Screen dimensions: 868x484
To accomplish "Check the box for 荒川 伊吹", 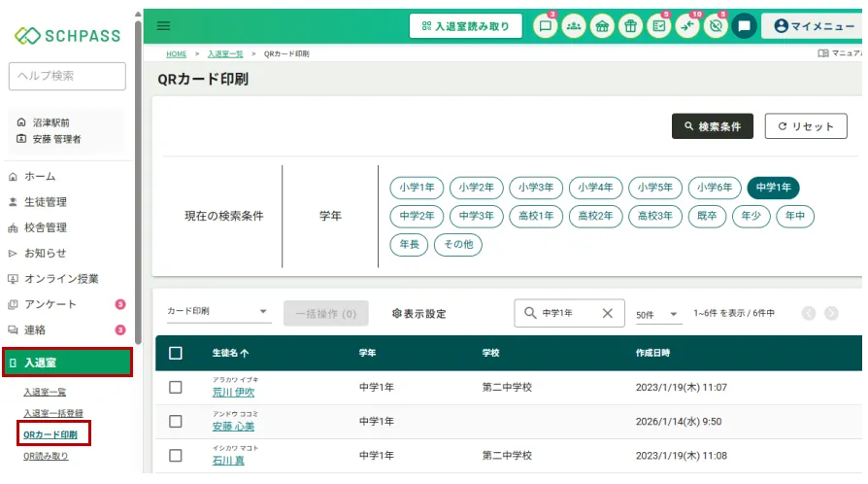I will tap(176, 387).
